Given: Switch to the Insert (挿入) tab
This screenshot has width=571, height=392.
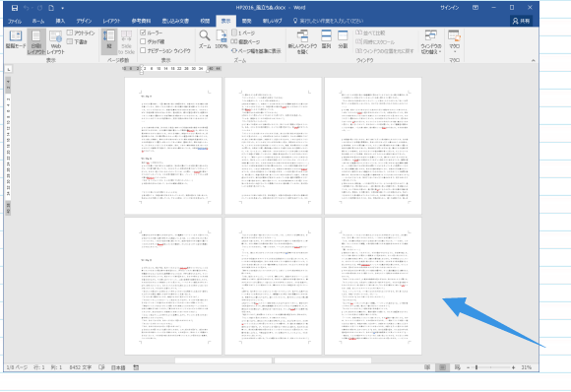Looking at the screenshot, I should 60,21.
